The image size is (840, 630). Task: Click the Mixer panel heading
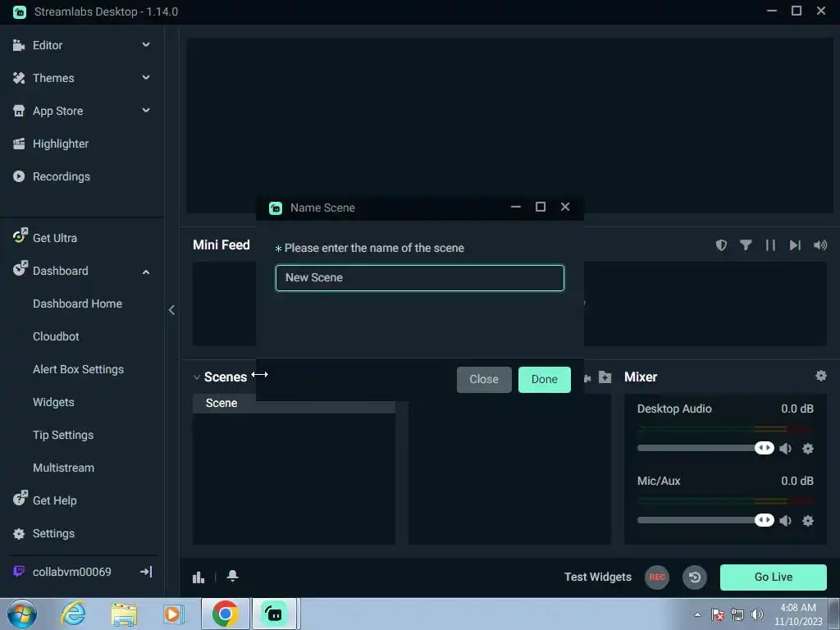pos(640,377)
